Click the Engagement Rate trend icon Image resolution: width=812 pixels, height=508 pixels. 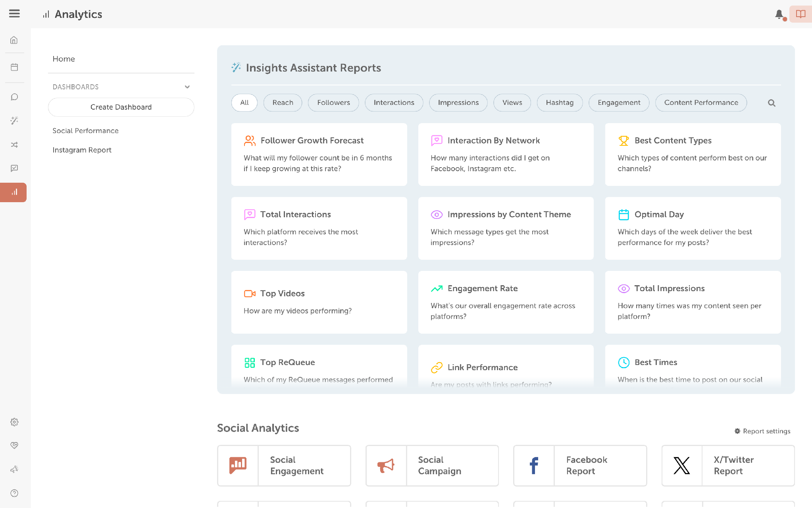coord(437,289)
